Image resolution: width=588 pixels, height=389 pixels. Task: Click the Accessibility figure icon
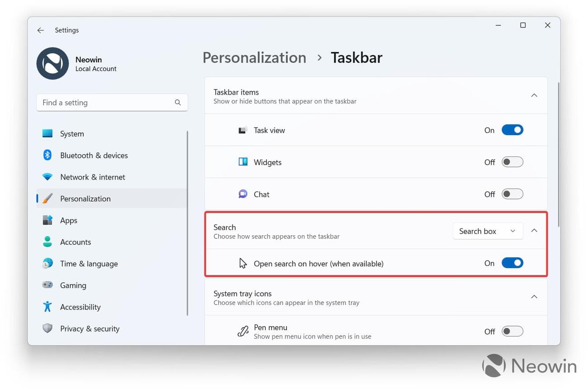47,307
